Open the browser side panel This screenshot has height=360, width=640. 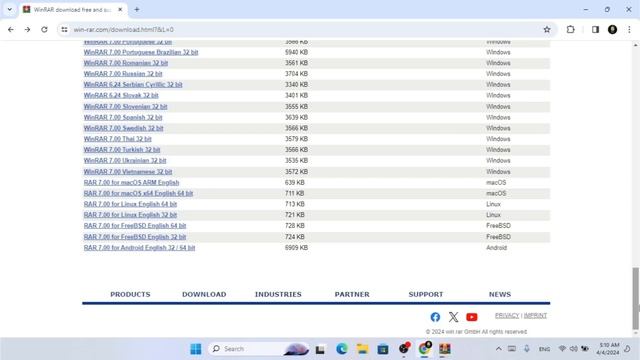[595, 29]
